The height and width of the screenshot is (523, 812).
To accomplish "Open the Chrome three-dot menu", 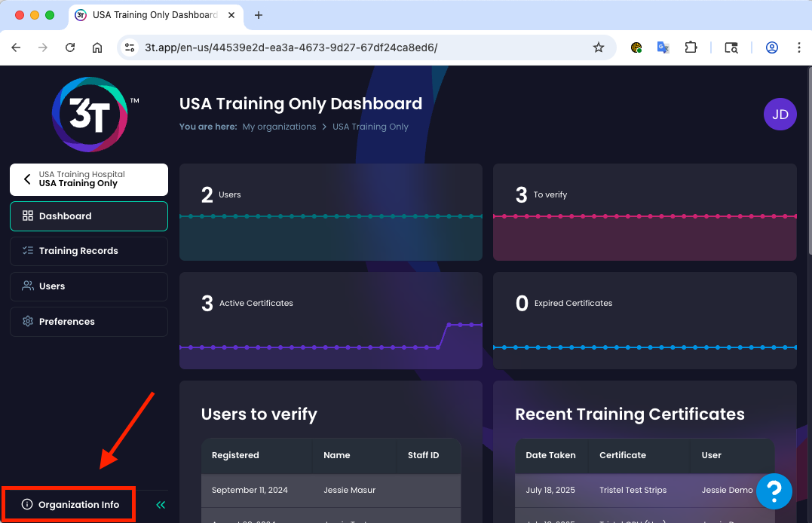I will tap(799, 47).
